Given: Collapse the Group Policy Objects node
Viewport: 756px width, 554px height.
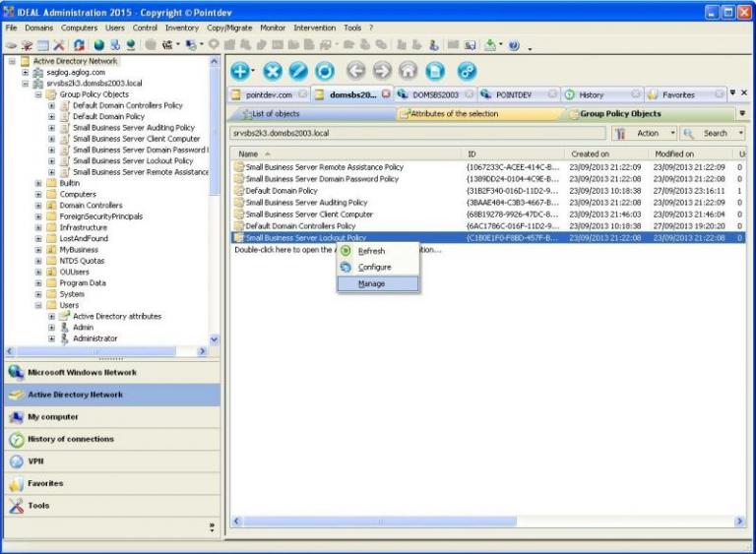Looking at the screenshot, I should [x=39, y=94].
